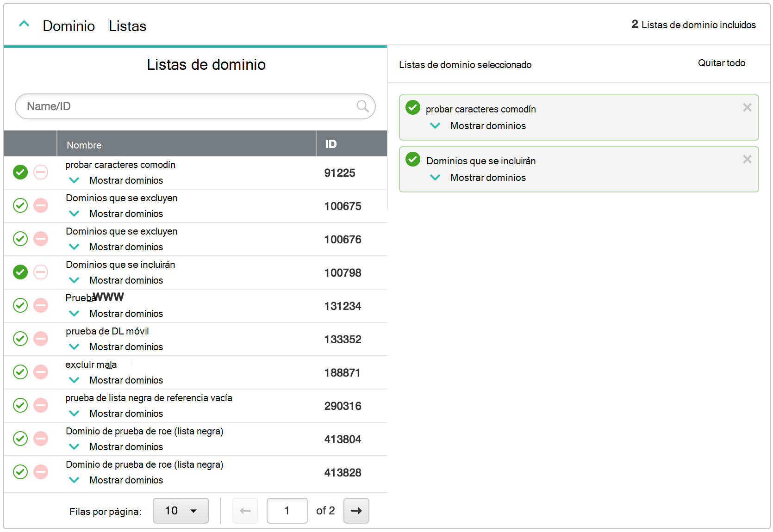Click ID value 188871
The image size is (773, 532).
(342, 373)
